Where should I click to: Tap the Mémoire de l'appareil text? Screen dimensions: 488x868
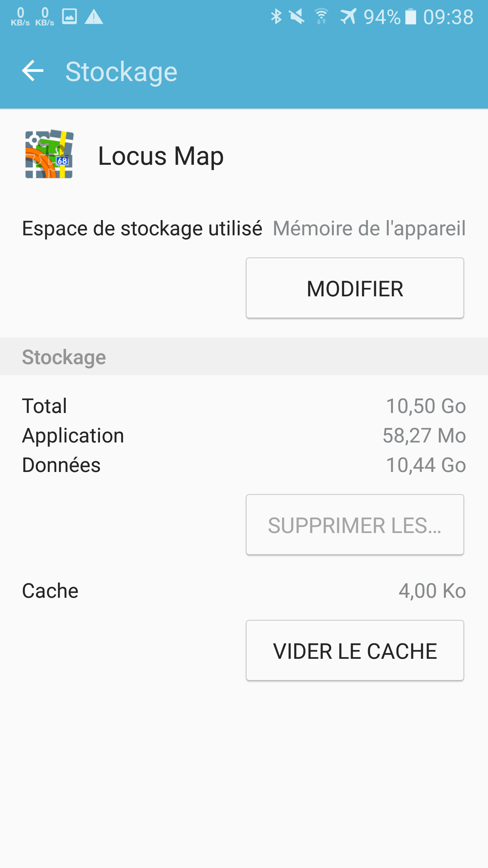pyautogui.click(x=369, y=228)
